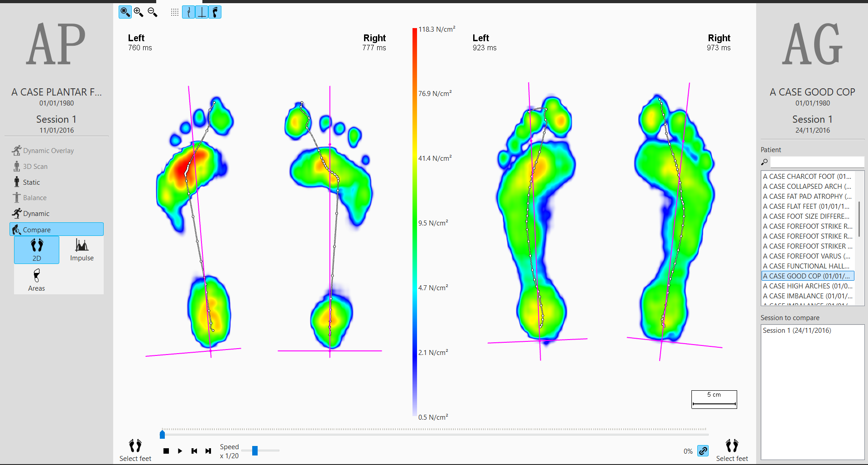This screenshot has height=465, width=868.
Task: Select the Compare mode
Action: (57, 230)
